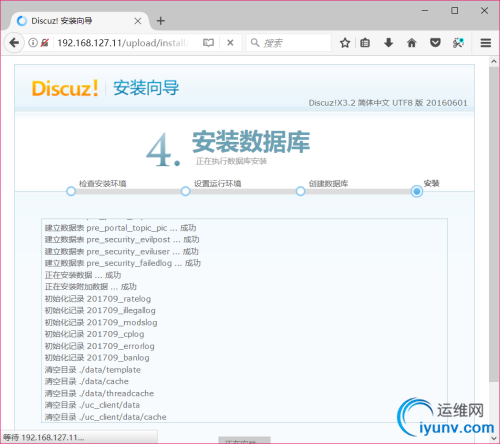Click log line 201709_cplog
Screen dimensions: 500x444
point(94,334)
